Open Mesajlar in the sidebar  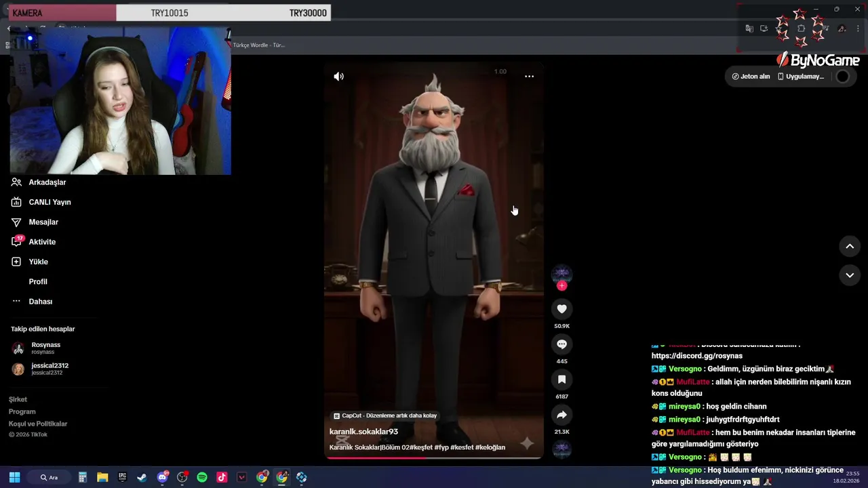tap(35, 222)
